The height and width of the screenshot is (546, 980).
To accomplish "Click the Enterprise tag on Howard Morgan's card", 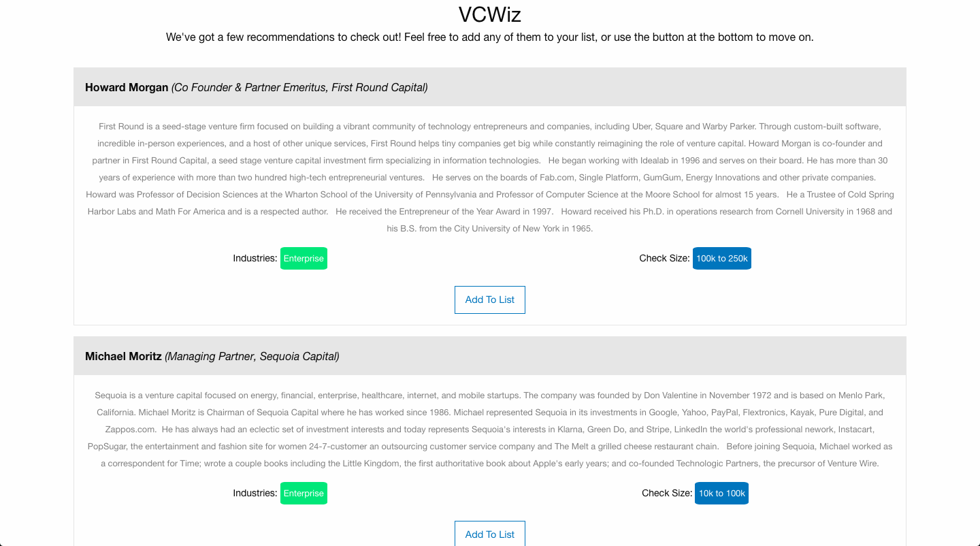I will [304, 259].
